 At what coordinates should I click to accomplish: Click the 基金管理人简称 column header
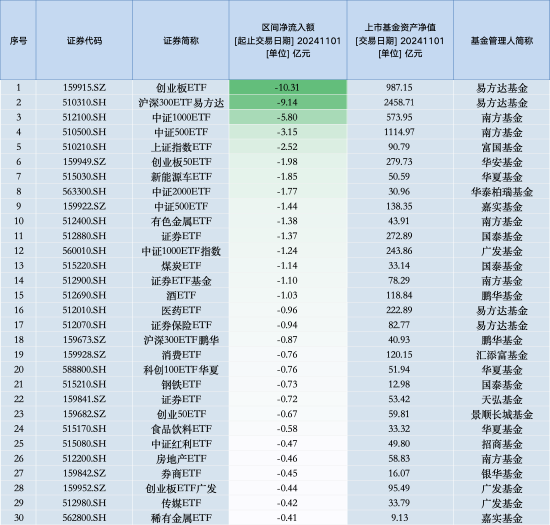point(502,41)
